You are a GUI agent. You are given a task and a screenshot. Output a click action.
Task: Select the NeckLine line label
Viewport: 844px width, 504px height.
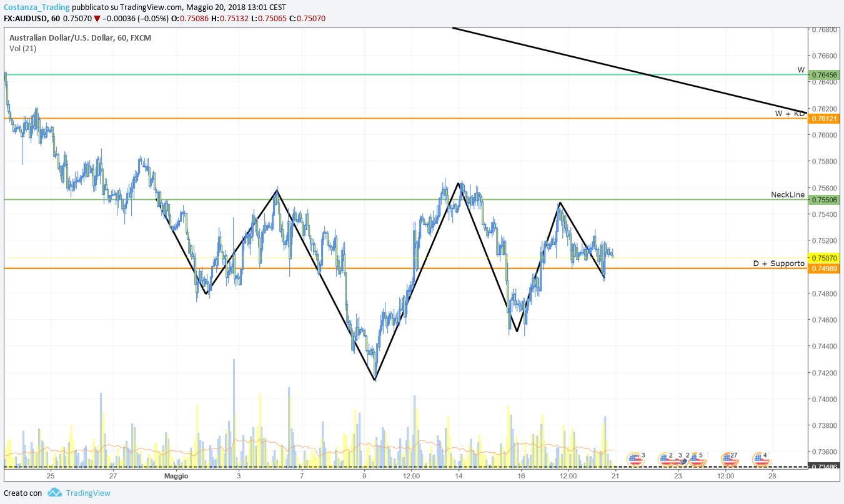(x=788, y=195)
